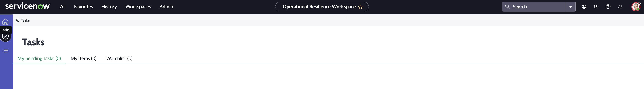Open the Home icon in the sidebar
644x89 pixels.
pos(5,22)
